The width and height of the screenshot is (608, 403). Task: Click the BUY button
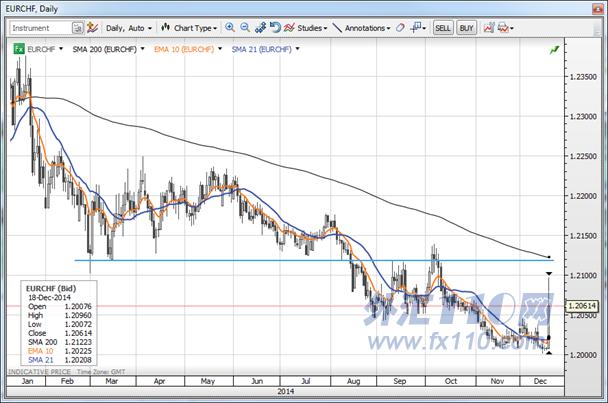coord(466,28)
